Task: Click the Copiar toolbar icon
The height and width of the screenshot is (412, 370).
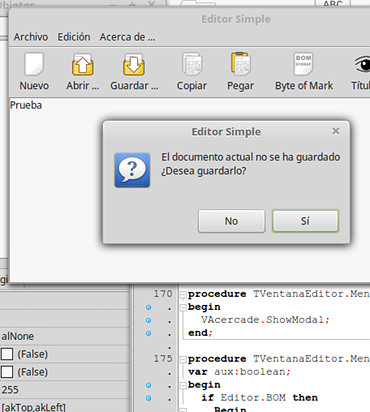Action: [192, 64]
